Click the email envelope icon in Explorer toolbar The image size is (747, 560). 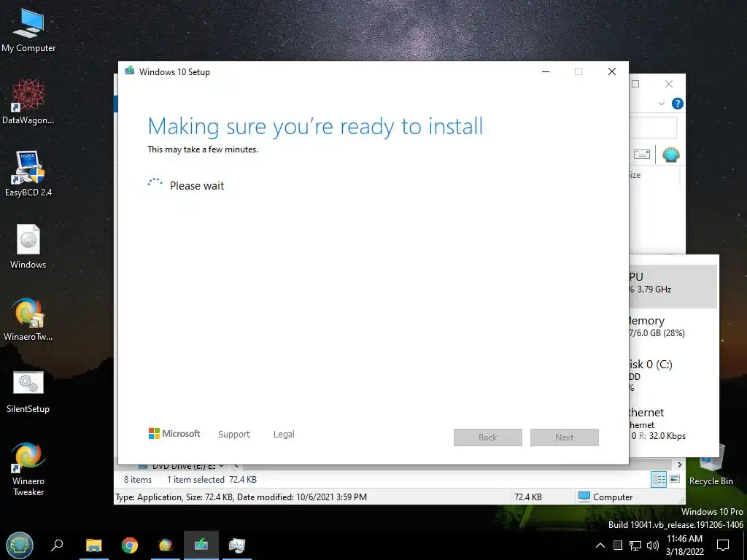[642, 155]
